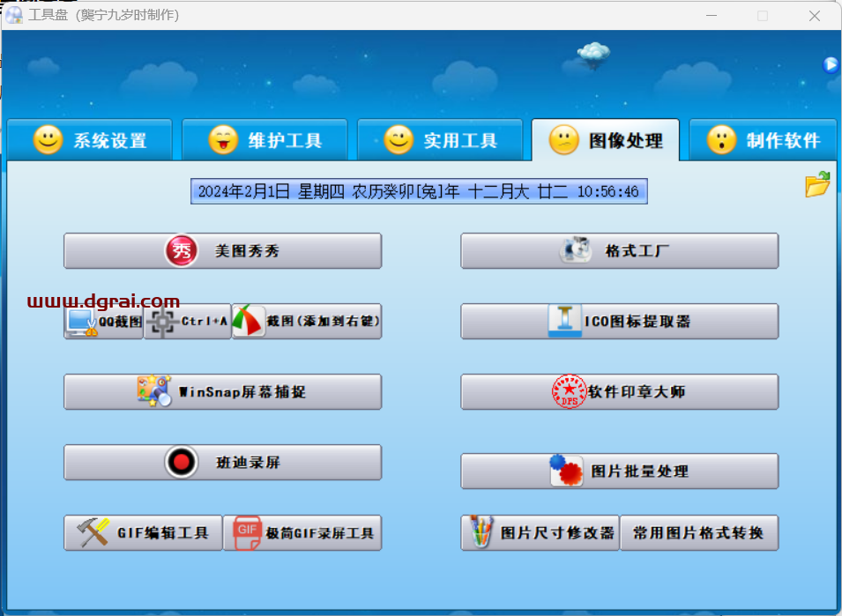Click the date and time display

click(x=419, y=191)
